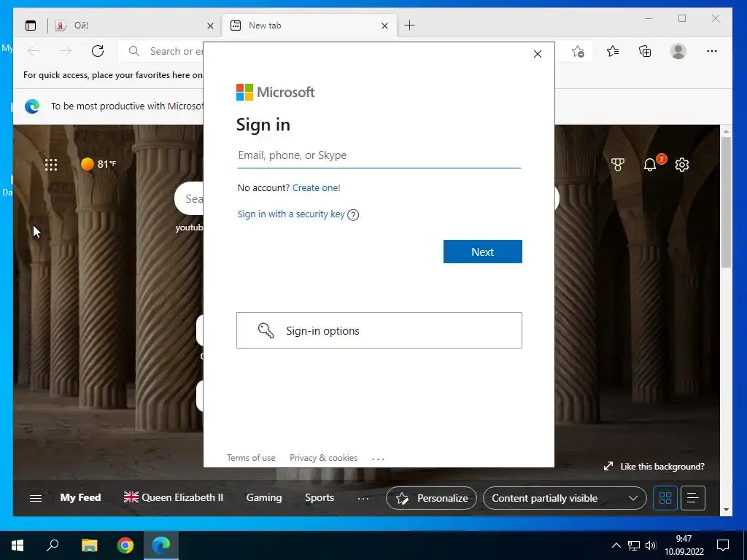Screen dimensions: 747x560
Task: Launch Google Chrome from taskbar
Action: (125, 545)
